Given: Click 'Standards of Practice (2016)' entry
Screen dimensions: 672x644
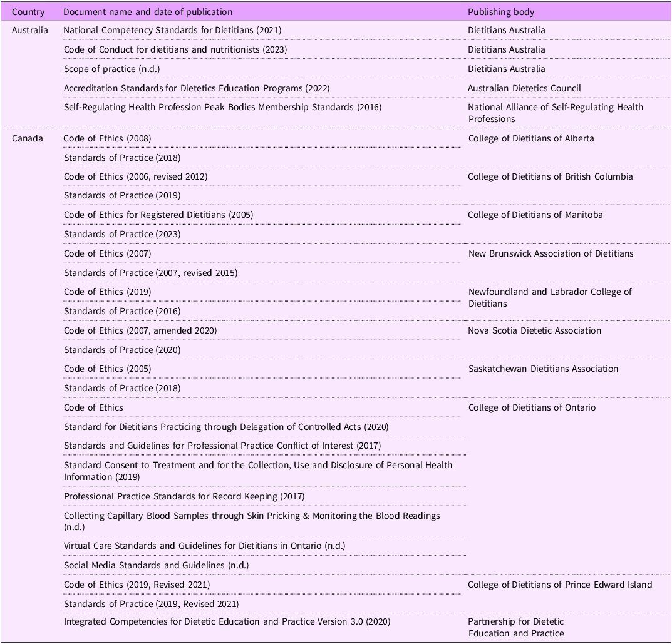Looking at the screenshot, I should click(x=122, y=311).
